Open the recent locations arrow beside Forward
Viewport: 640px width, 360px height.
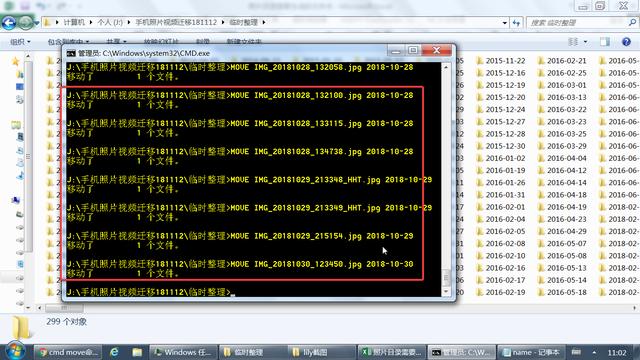point(37,23)
